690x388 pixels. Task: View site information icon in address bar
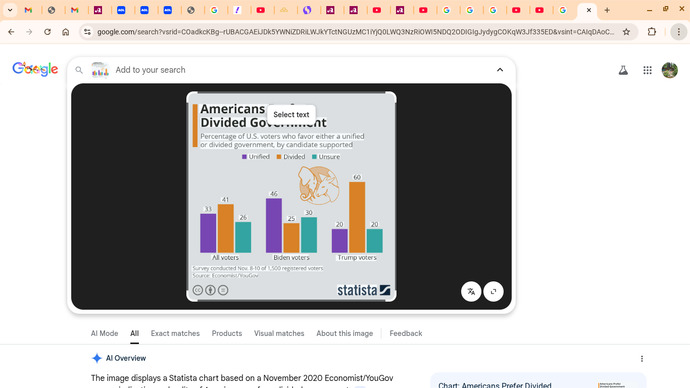[x=88, y=32]
